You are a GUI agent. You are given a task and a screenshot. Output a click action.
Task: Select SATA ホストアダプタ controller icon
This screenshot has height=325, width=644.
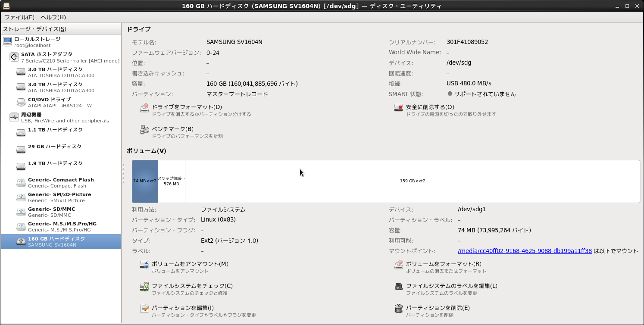tap(14, 57)
